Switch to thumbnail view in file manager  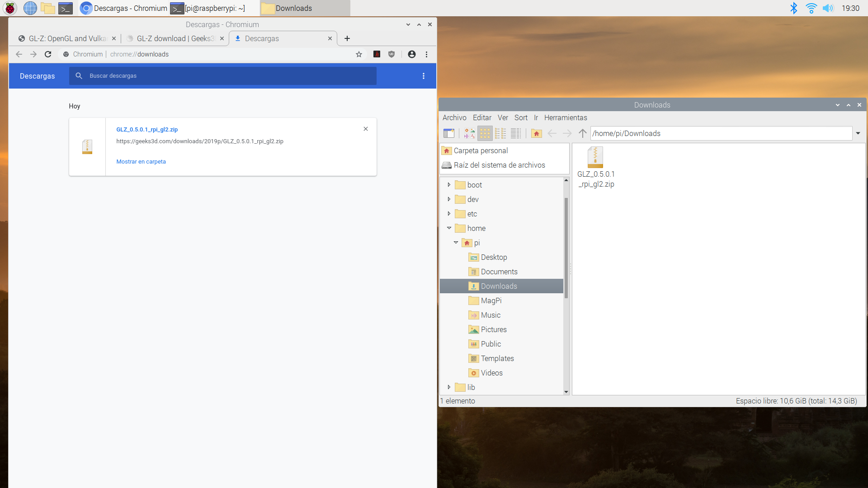coord(469,133)
